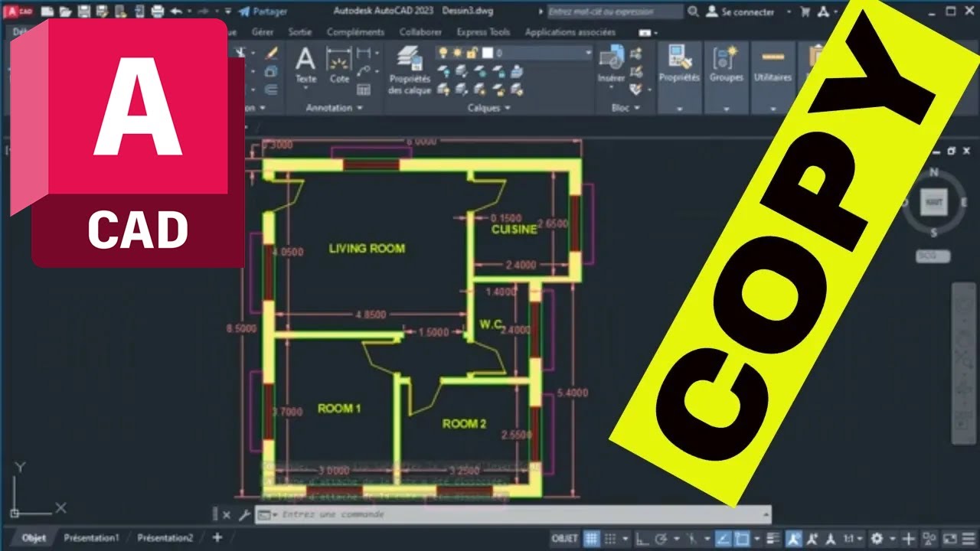Click the search magnifier icon

[693, 11]
